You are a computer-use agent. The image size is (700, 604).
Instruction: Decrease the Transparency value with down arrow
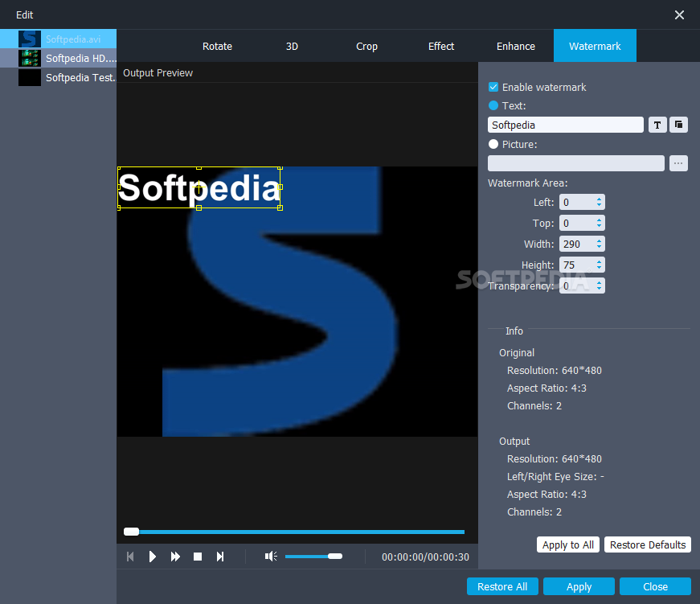point(599,289)
